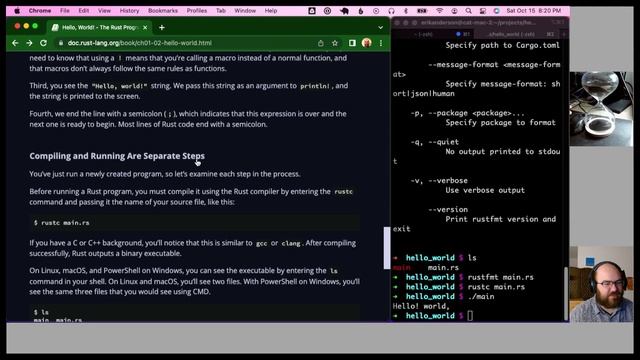Open the View menu

(104, 11)
